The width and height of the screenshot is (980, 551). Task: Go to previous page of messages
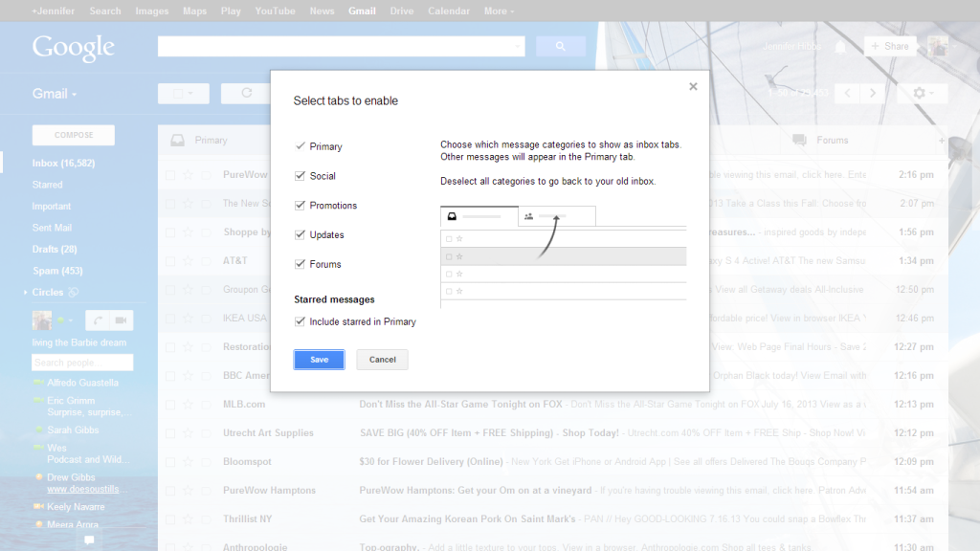coord(847,93)
